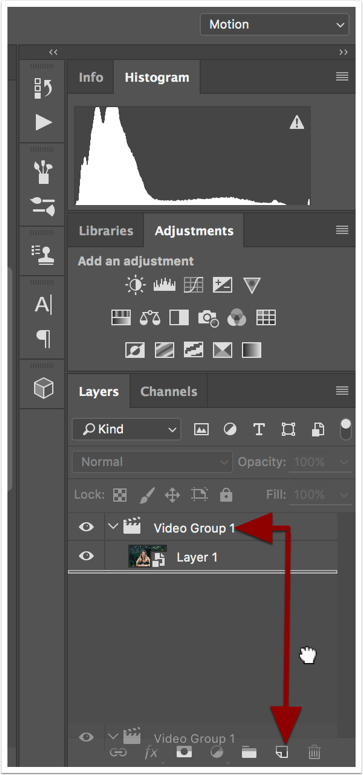Add a Brightness/Contrast adjustment
The width and height of the screenshot is (363, 775).
(136, 285)
